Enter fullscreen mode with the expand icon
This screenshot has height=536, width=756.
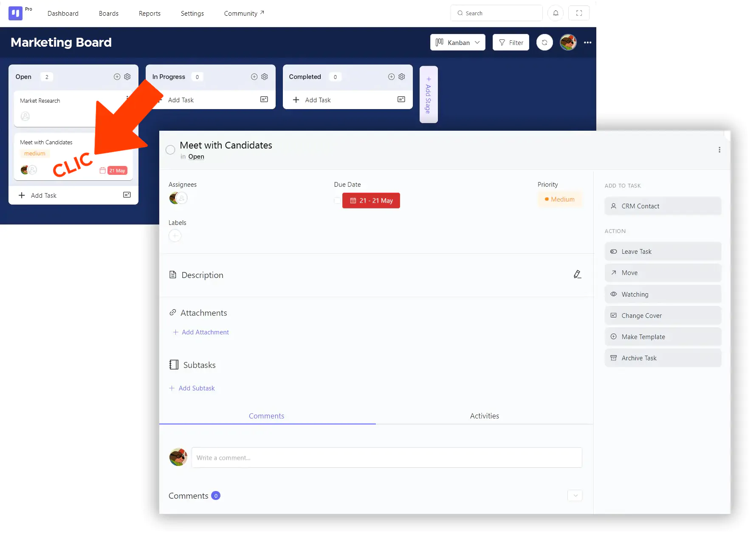578,13
